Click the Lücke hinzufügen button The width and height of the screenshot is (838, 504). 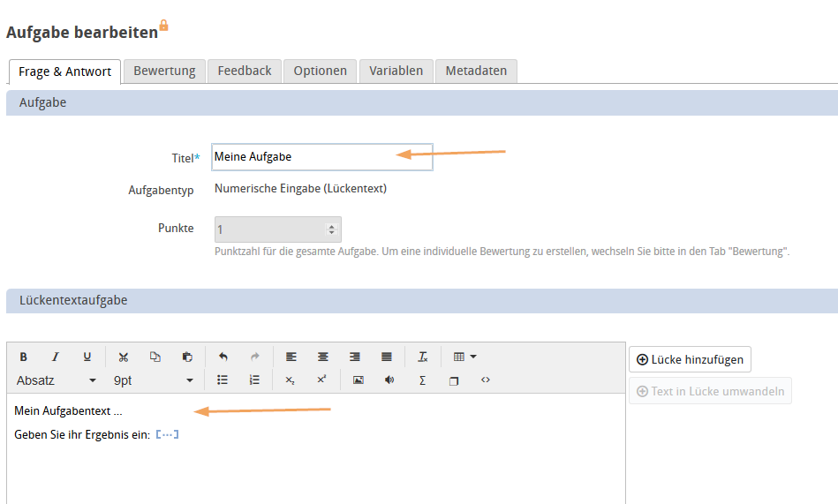click(x=690, y=359)
